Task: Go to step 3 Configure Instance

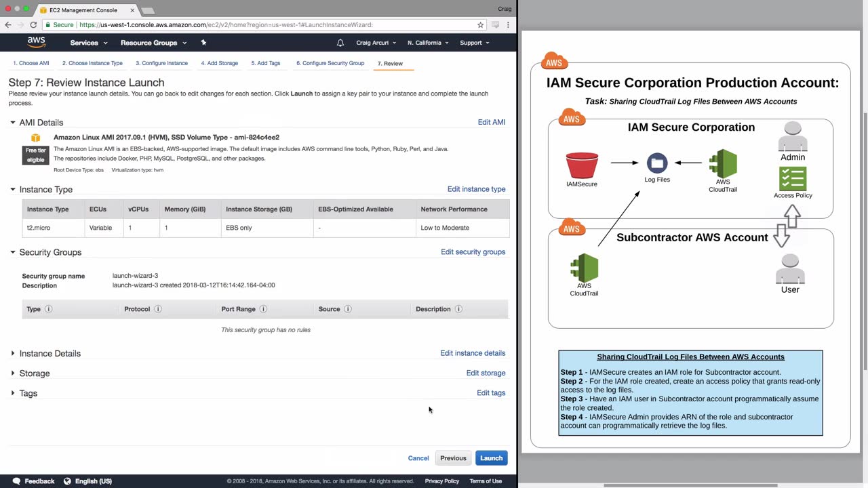Action: click(x=161, y=63)
